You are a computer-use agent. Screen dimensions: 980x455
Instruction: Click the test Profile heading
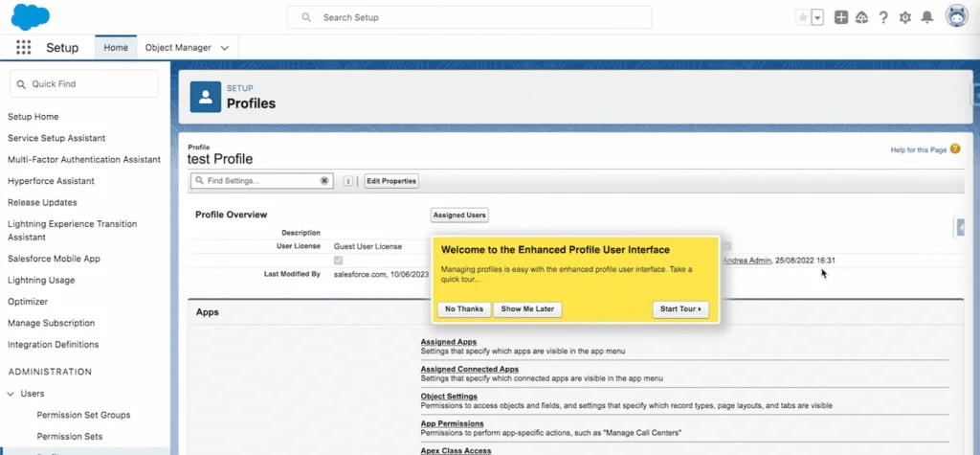click(220, 159)
